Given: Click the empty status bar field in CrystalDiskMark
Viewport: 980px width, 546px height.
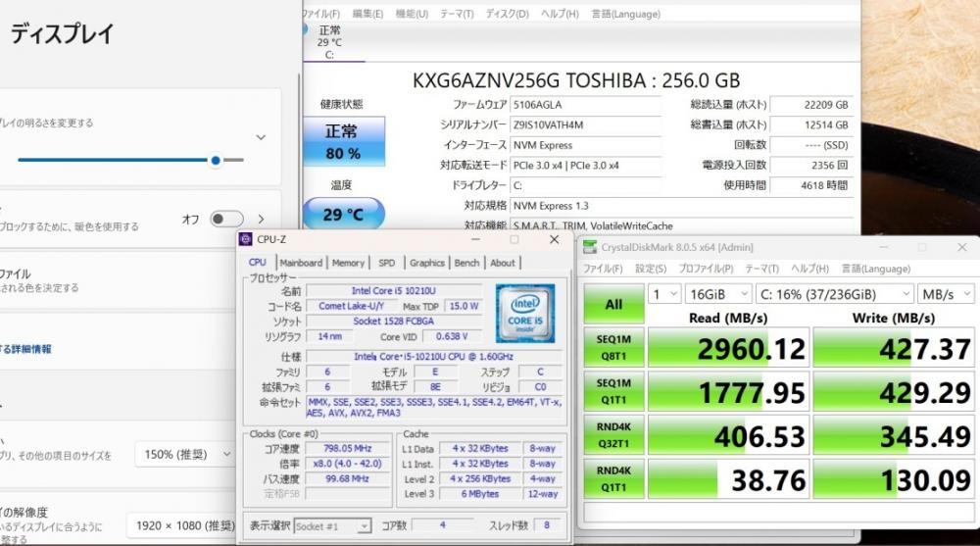Looking at the screenshot, I should pos(778,512).
